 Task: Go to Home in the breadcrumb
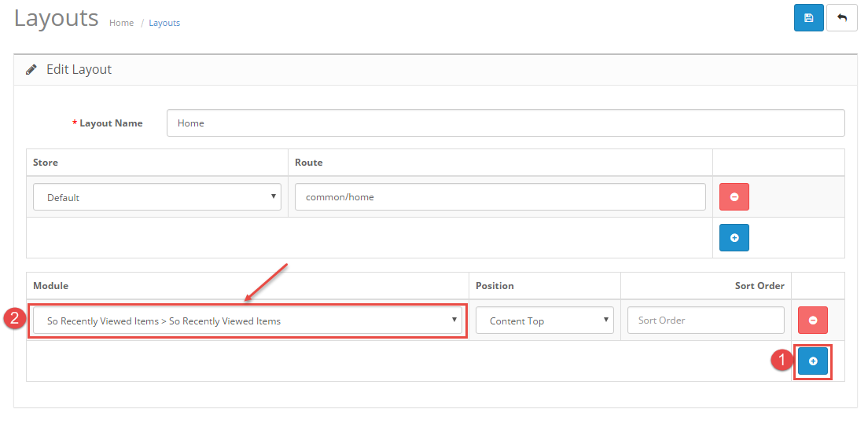(x=121, y=24)
